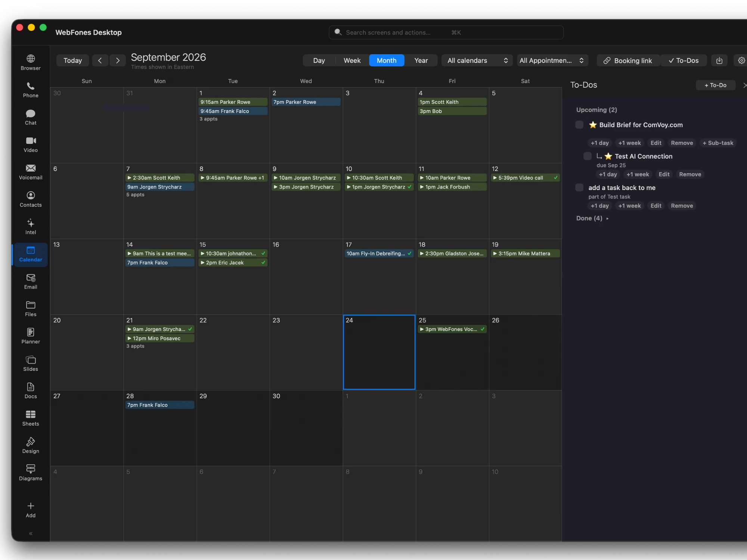Expand 3 appts on September 21

pyautogui.click(x=135, y=346)
